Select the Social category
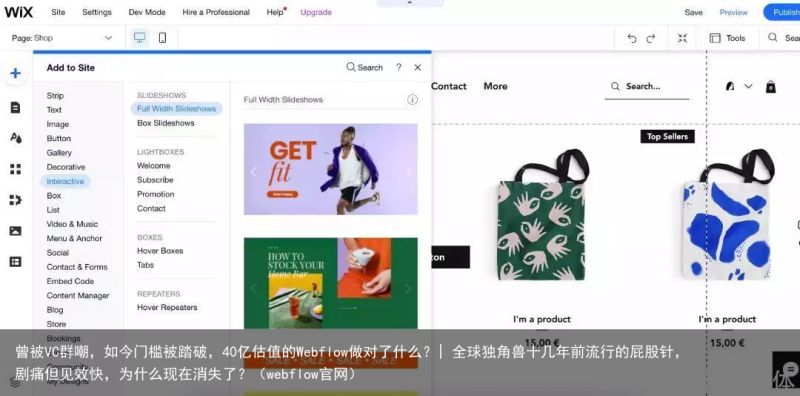Screen dimensions: 800x396 tap(58, 253)
